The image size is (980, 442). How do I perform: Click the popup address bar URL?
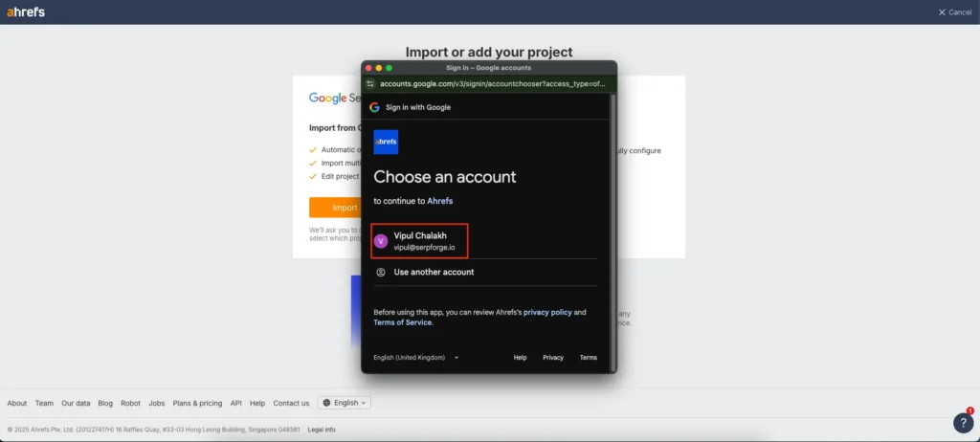pos(493,83)
